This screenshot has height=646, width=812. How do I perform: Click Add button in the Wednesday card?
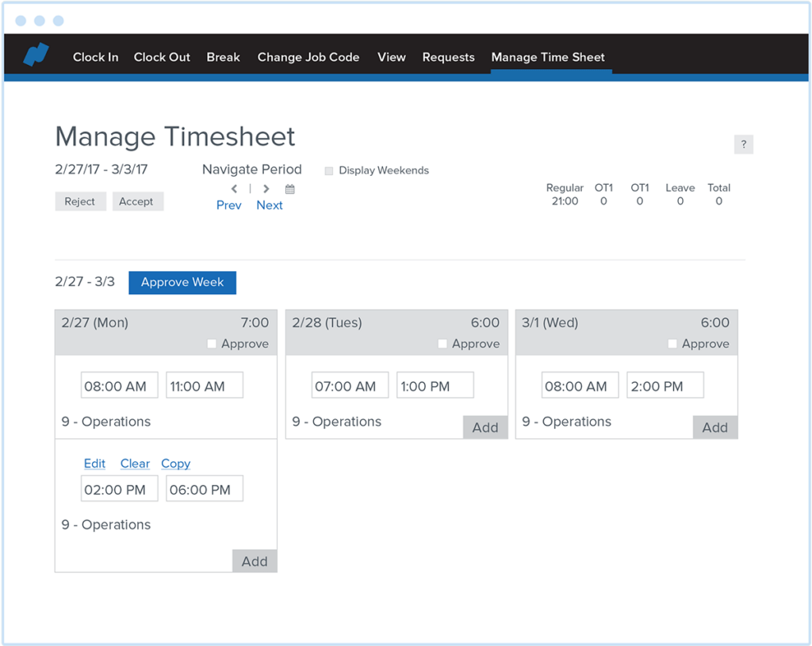[715, 427]
